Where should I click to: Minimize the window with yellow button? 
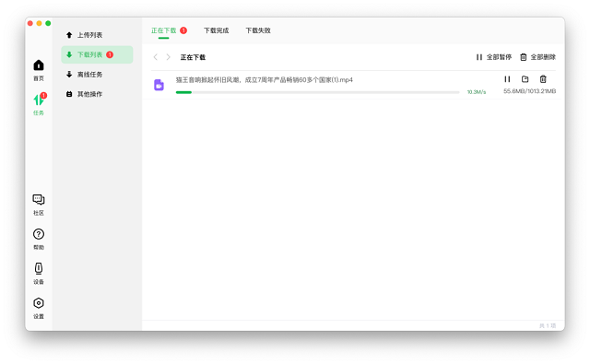39,23
